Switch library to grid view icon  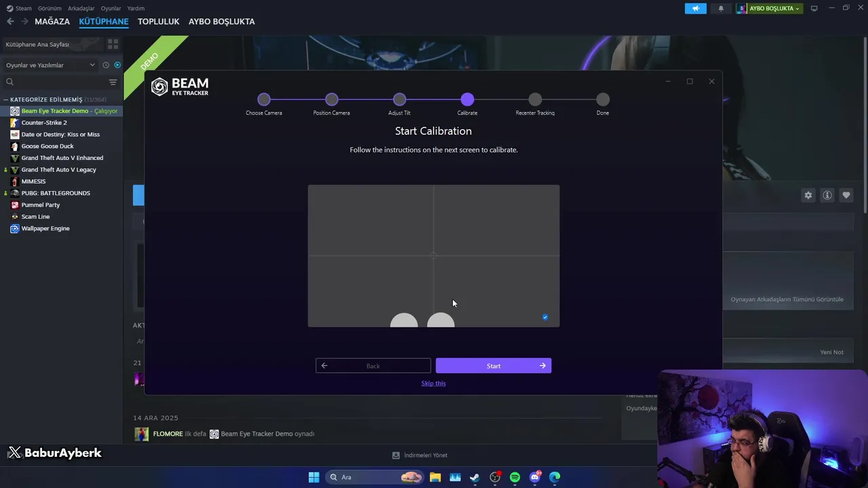pos(113,44)
